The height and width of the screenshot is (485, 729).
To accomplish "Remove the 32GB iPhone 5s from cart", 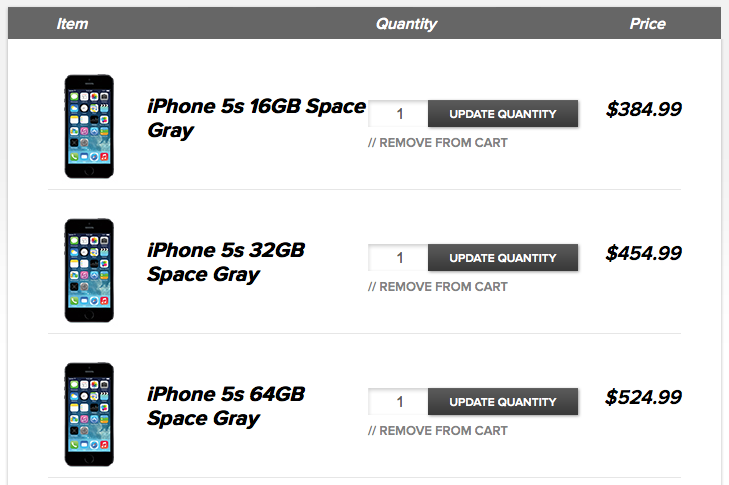I will tap(438, 287).
